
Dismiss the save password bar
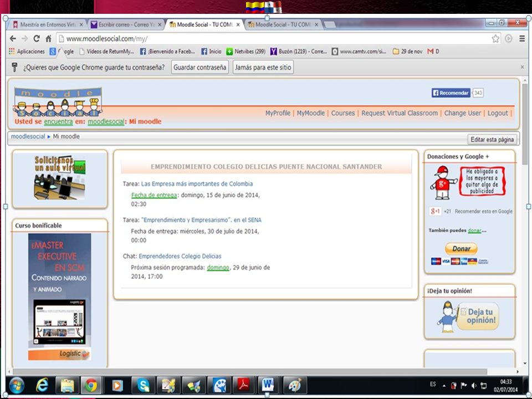[x=522, y=67]
